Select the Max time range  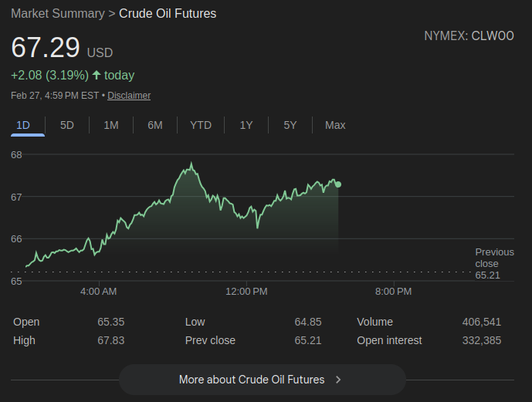[335, 125]
